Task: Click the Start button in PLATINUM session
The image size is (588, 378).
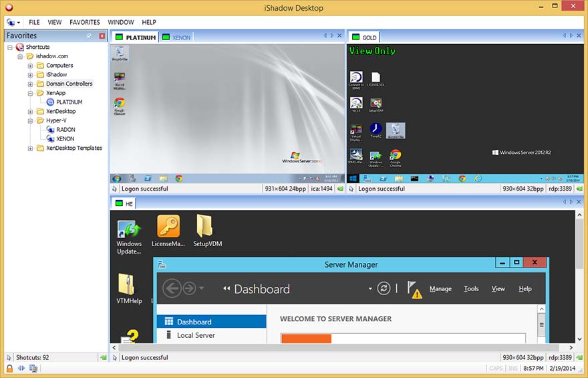Action: tap(117, 179)
